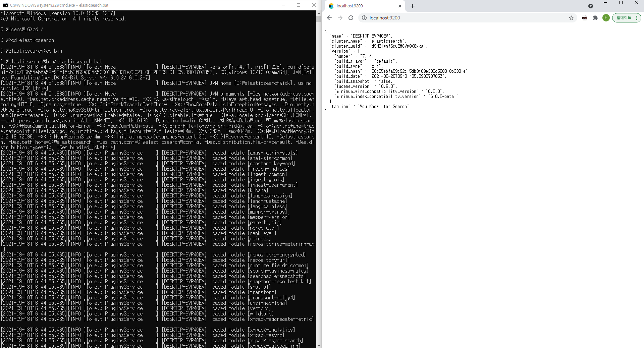
Task: Open the tab search dropdown in Chrome
Action: pos(591,6)
